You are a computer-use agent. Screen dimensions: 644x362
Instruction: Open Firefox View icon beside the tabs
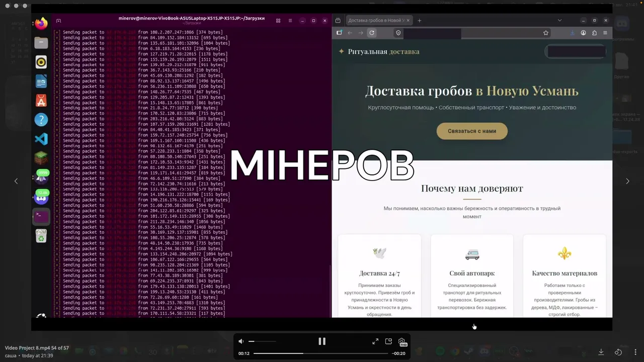tap(338, 20)
